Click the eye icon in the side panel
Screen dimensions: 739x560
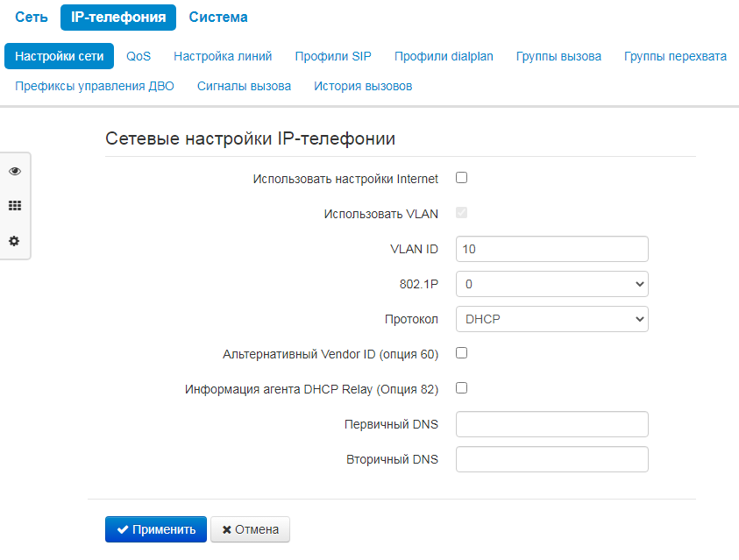coord(14,171)
